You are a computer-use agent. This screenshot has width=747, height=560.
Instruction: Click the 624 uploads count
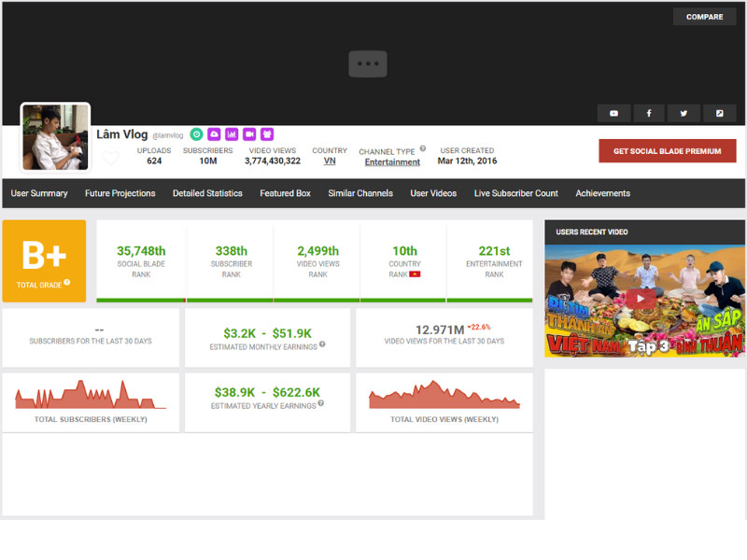(x=154, y=161)
